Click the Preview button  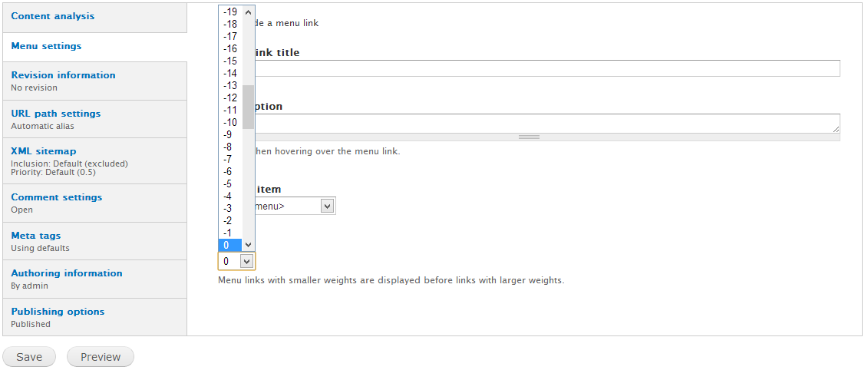[x=101, y=357]
